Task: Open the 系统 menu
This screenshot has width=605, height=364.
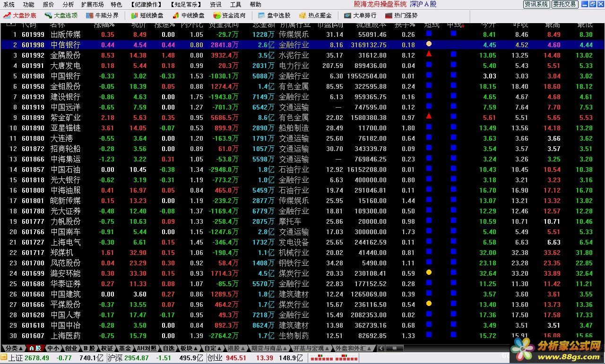Action: tap(9, 4)
